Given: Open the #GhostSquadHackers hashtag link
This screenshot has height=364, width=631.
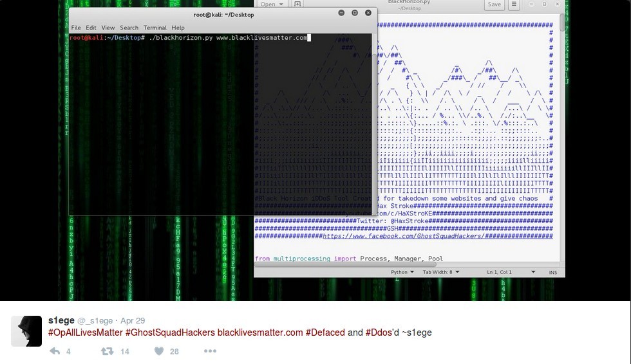Looking at the screenshot, I should [169, 332].
